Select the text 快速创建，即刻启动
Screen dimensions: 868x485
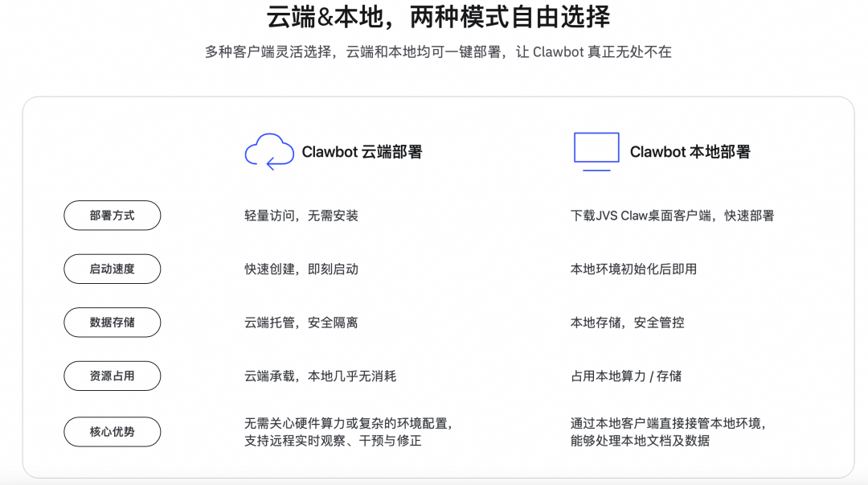pyautogui.click(x=301, y=269)
